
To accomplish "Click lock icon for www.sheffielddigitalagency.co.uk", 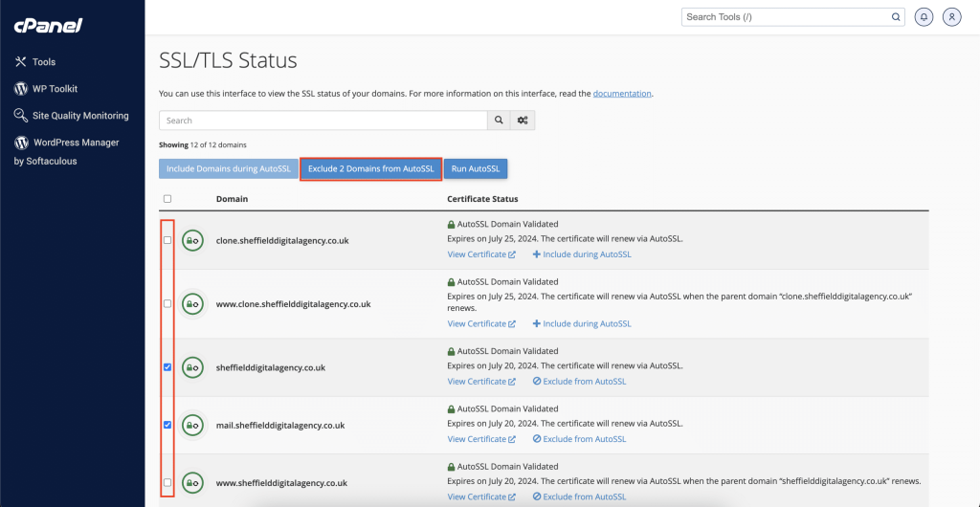I will 193,483.
